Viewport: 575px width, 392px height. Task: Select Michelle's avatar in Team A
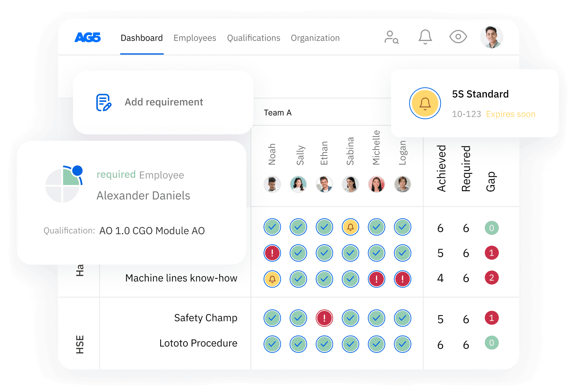point(376,184)
